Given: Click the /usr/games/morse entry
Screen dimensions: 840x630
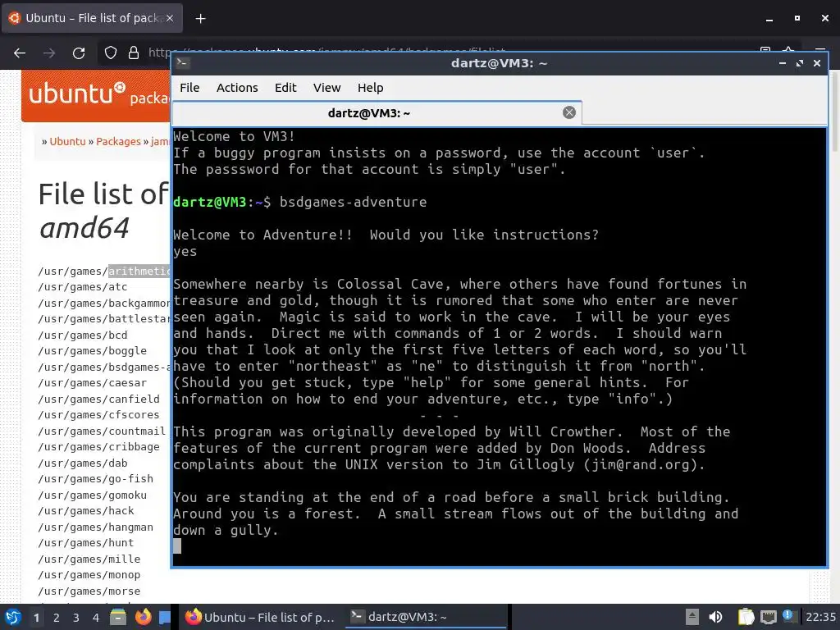Looking at the screenshot, I should pos(89,591).
